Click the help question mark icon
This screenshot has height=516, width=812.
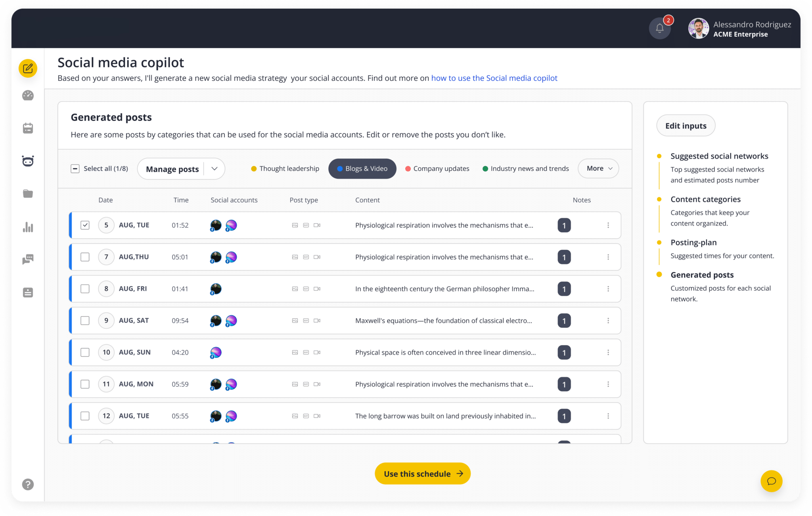(x=28, y=484)
